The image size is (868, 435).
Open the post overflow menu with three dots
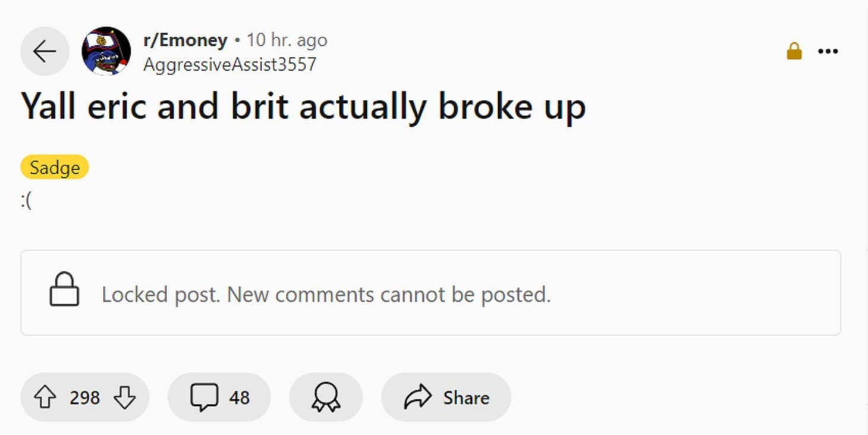[x=828, y=51]
